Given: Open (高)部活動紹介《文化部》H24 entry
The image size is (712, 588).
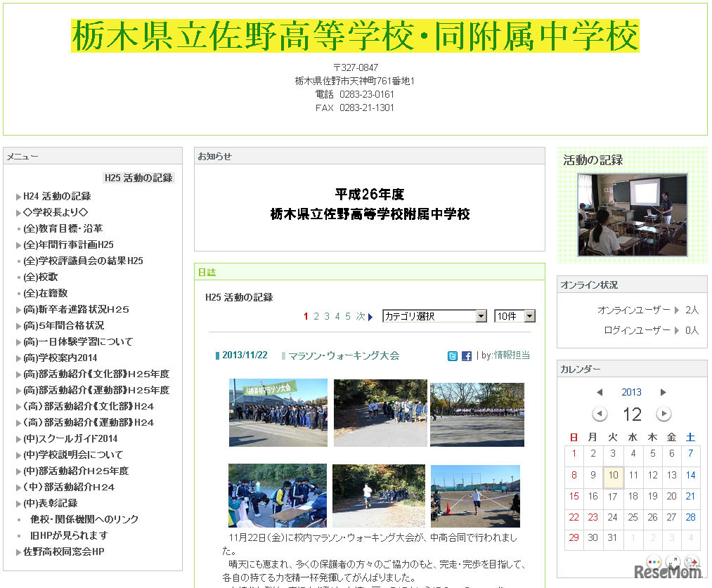Looking at the screenshot, I should 89,407.
